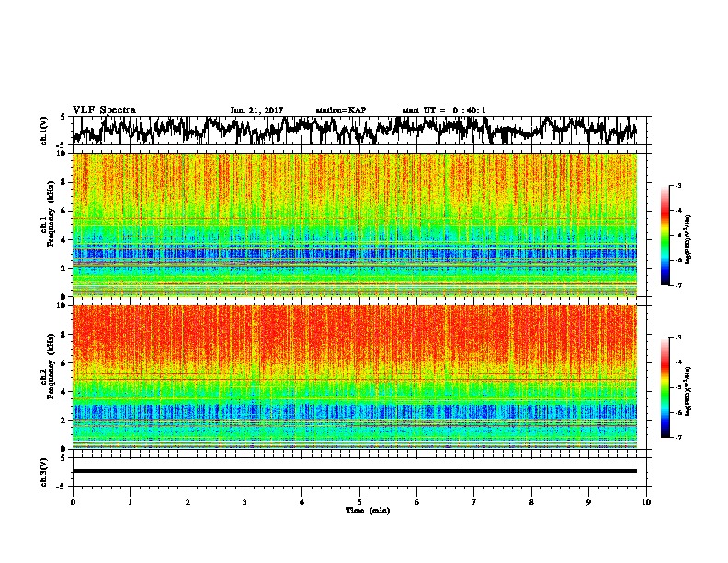Click the date "Jan. 21, 2017"
This screenshot has width=728, height=563.
[256, 110]
